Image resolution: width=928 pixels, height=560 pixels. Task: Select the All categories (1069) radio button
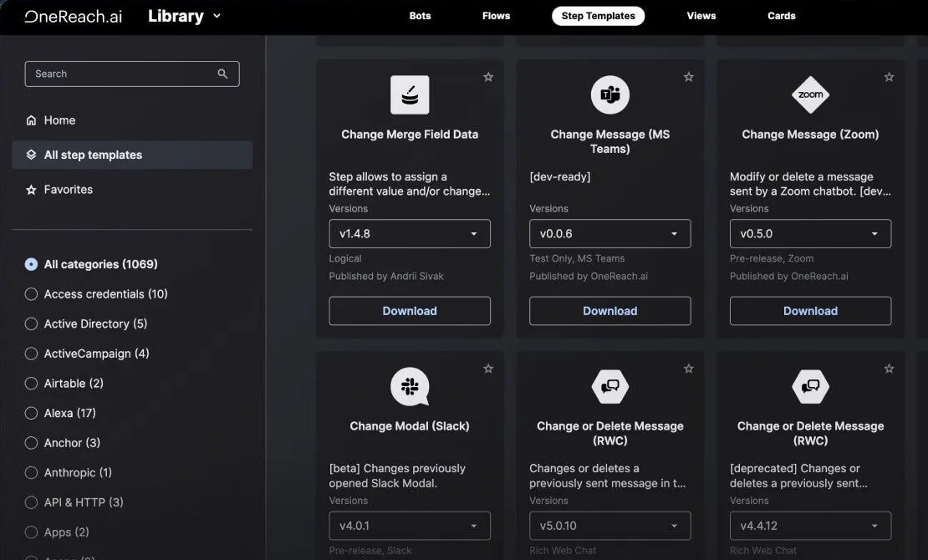[32, 264]
